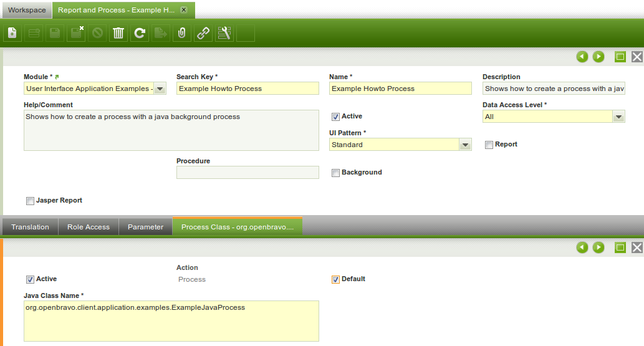Refresh the record using the circular arrow icon
Viewport: 644px width, 346px height.
140,33
